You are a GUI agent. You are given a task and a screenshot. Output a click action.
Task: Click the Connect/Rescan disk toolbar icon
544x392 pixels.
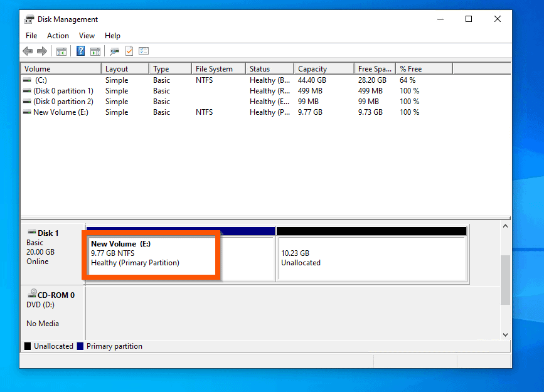click(x=114, y=51)
